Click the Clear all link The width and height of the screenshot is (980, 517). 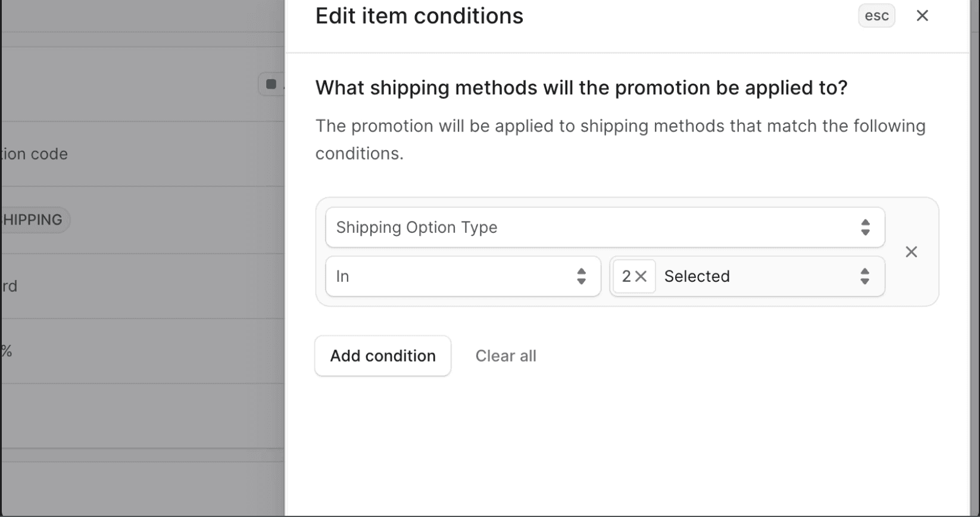(505, 356)
